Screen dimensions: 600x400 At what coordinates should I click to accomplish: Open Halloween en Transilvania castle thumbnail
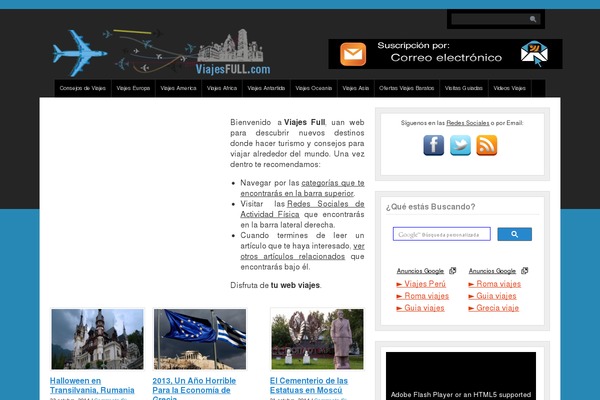coord(98,339)
